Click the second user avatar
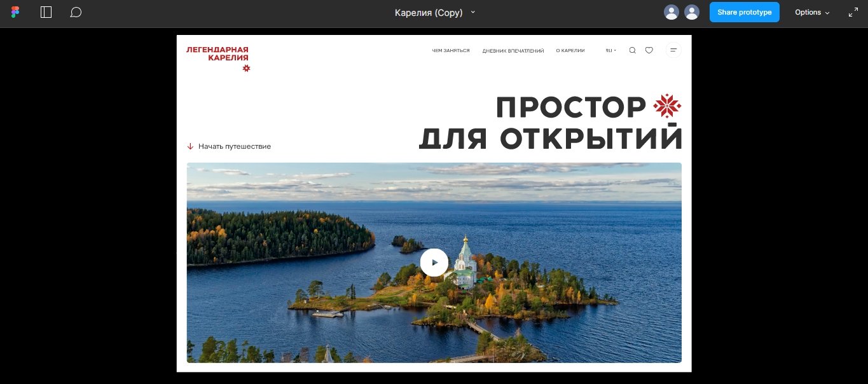868x384 pixels. 692,12
